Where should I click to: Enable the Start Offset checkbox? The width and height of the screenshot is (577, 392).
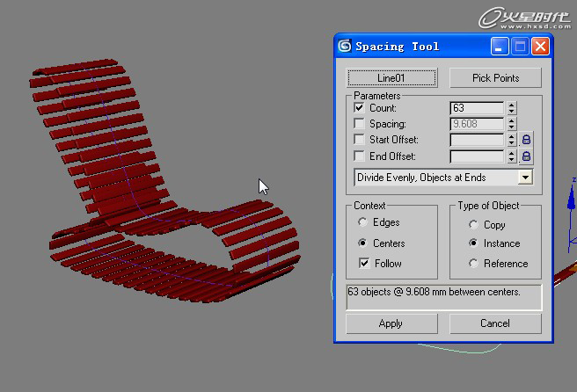tap(359, 140)
